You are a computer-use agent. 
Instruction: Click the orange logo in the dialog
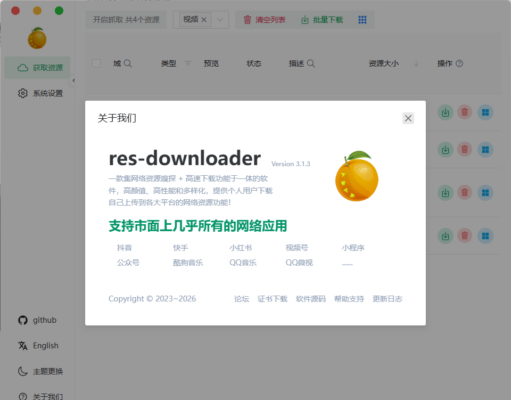[357, 176]
